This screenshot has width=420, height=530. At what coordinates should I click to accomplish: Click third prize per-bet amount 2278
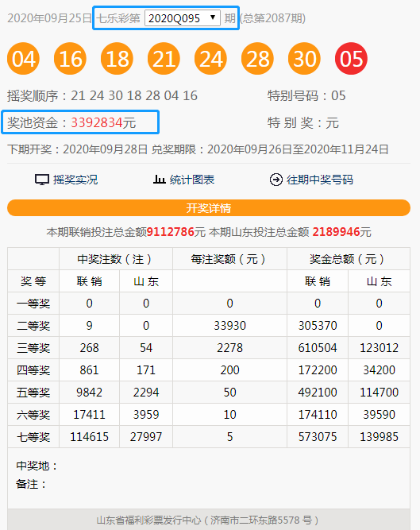(230, 348)
